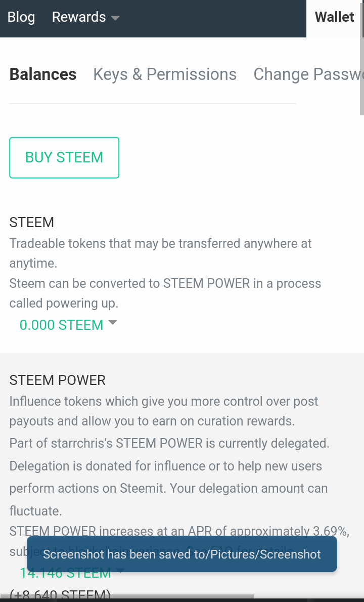Image resolution: width=364 pixels, height=602 pixels.
Task: Click the STEEM POWER section heading
Action: point(57,380)
